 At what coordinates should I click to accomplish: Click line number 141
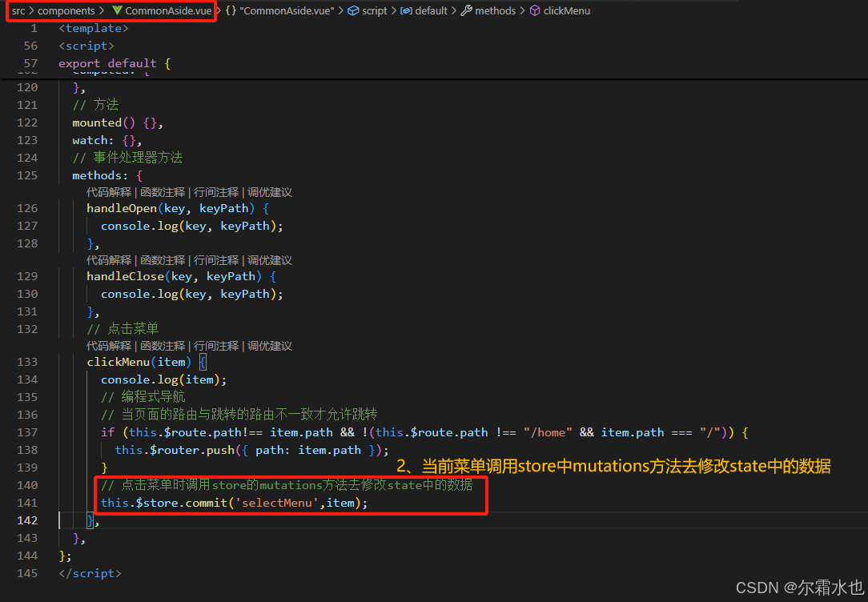coord(27,503)
